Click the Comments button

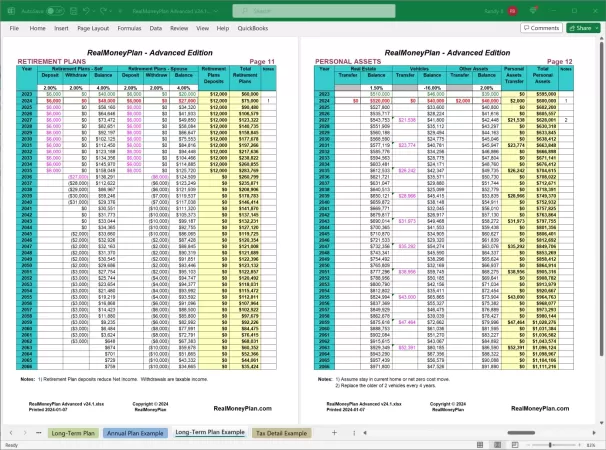point(539,28)
